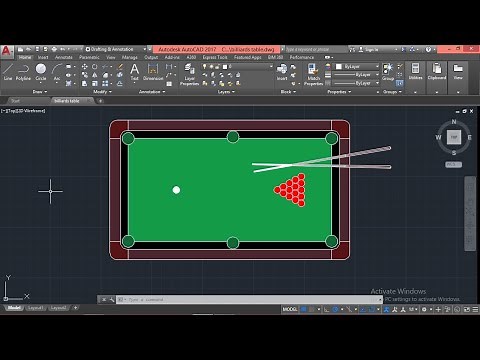
Task: Toggle Ortho mode in status bar
Action: 327,309
